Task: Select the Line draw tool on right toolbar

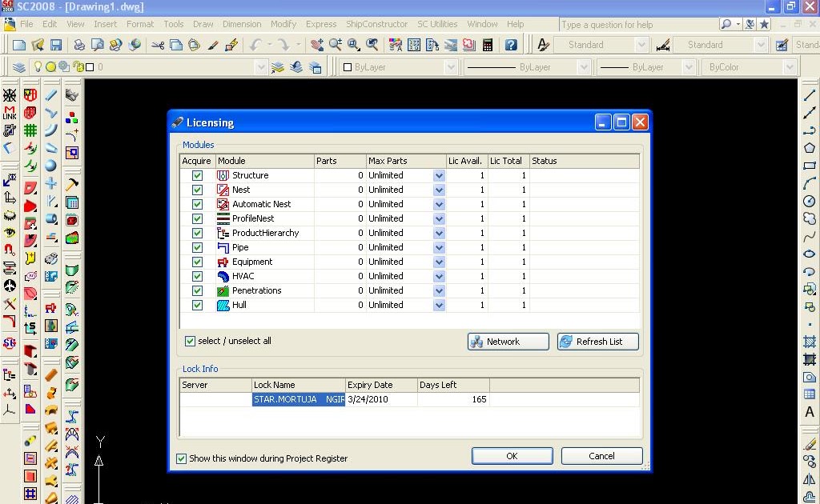Action: point(809,94)
